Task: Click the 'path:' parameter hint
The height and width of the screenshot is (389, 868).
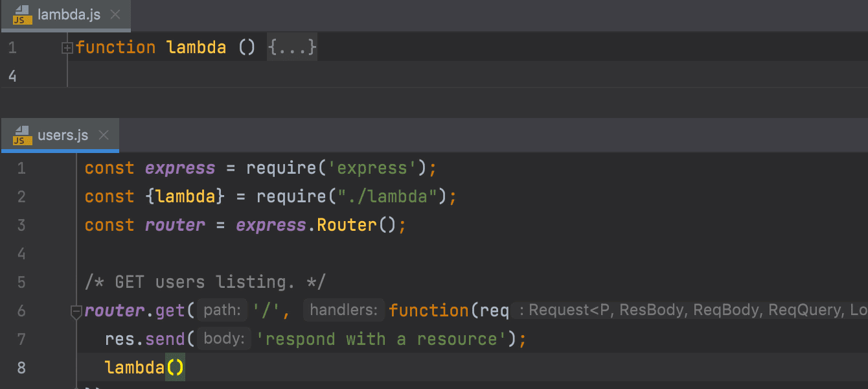Action: click(x=222, y=311)
